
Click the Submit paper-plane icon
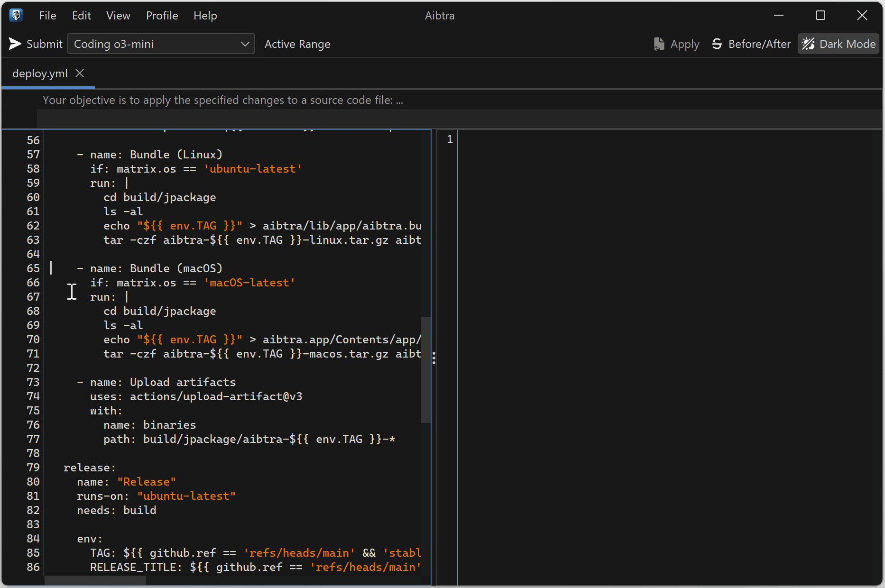pos(15,44)
